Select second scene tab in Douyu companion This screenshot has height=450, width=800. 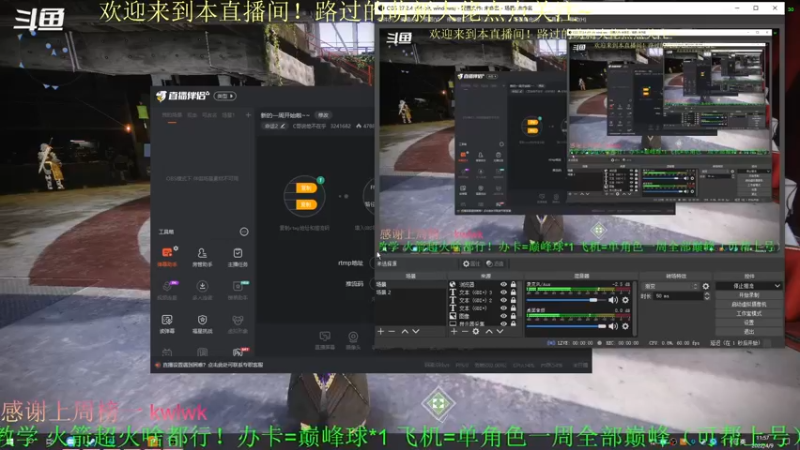(x=192, y=115)
